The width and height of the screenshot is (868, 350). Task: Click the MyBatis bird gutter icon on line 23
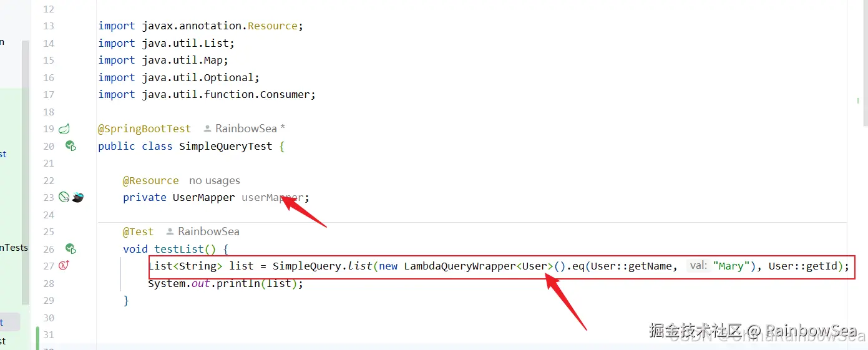[77, 197]
